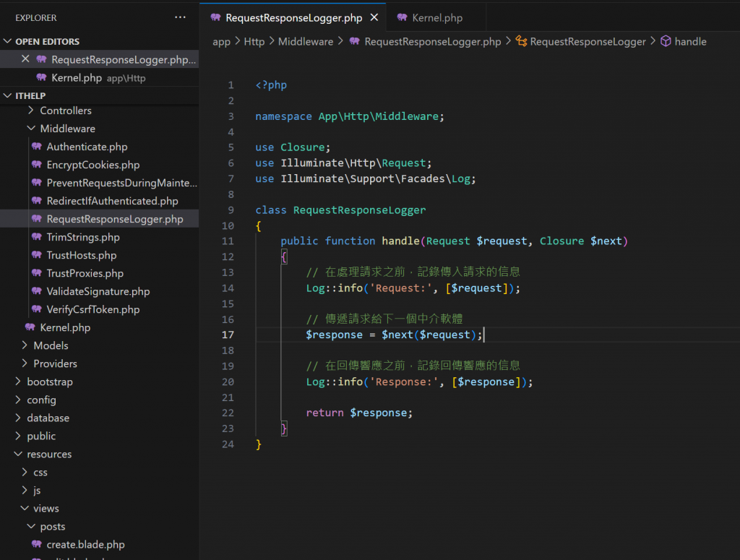Collapse the Middleware folder

99,129
